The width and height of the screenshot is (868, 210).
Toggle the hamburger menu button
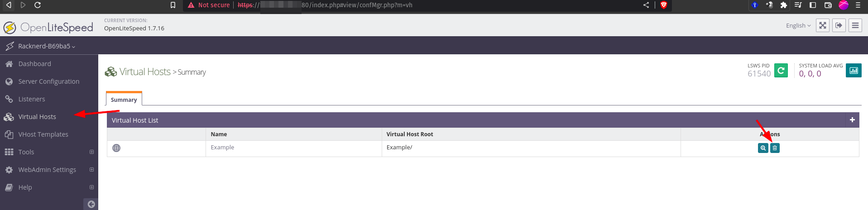(x=855, y=25)
